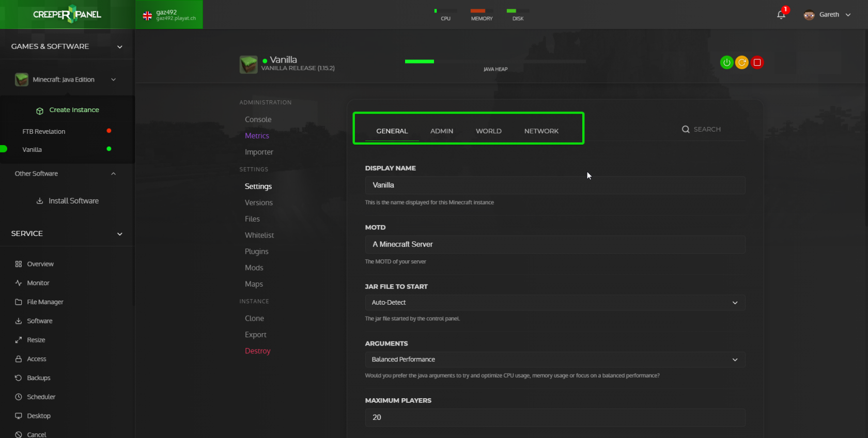Click the red Destroy link
Image resolution: width=868 pixels, height=438 pixels.
tap(258, 351)
